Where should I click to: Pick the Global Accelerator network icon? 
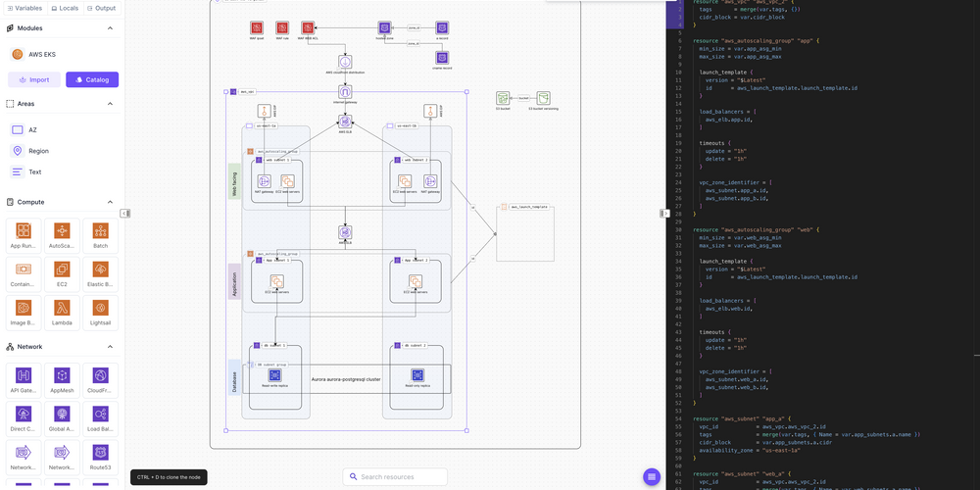point(62,418)
